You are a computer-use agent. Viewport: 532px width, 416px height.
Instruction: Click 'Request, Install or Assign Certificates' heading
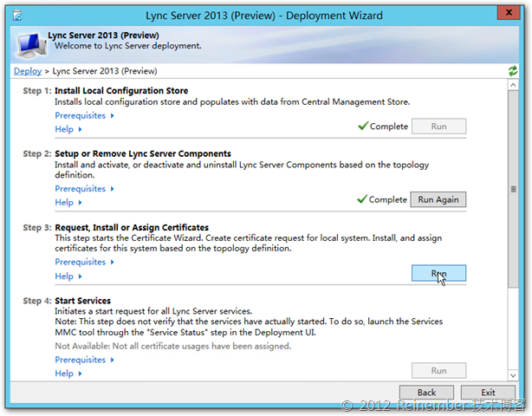click(132, 227)
